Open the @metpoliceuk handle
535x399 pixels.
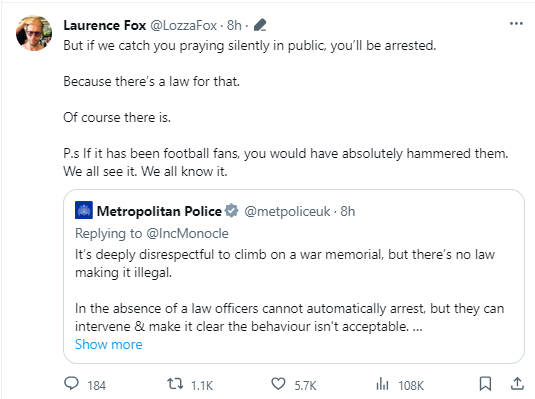click(287, 211)
